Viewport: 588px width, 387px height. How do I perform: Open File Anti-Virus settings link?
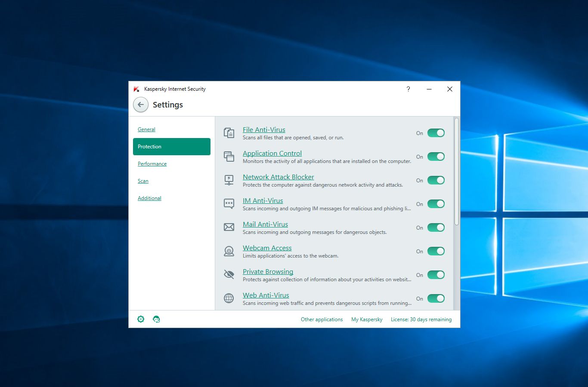point(264,129)
